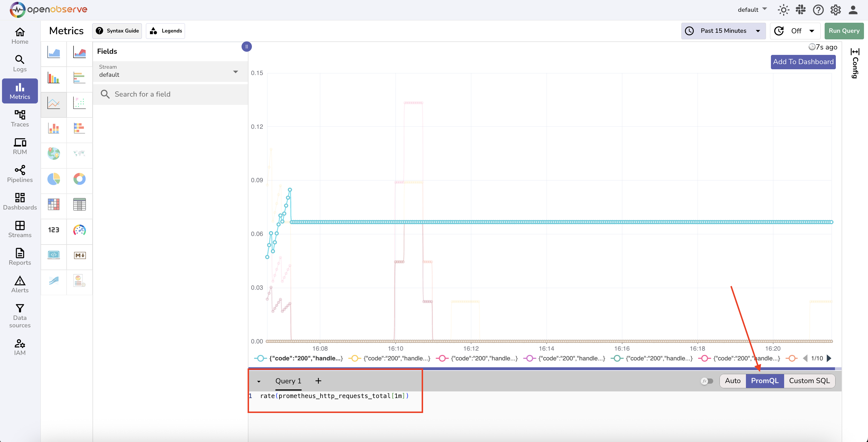Open the refresh interval Off dropdown
This screenshot has width=868, height=442.
tap(795, 31)
